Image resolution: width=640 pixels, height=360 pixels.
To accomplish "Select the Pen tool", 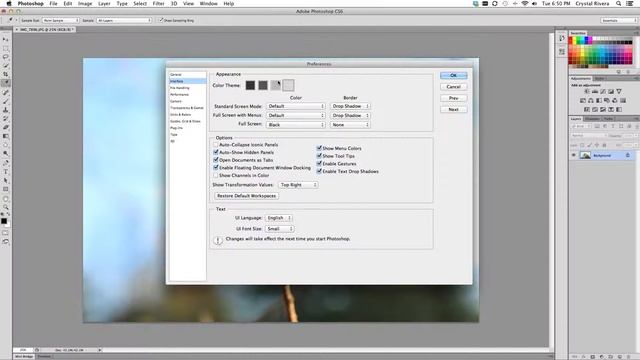I will 5,163.
